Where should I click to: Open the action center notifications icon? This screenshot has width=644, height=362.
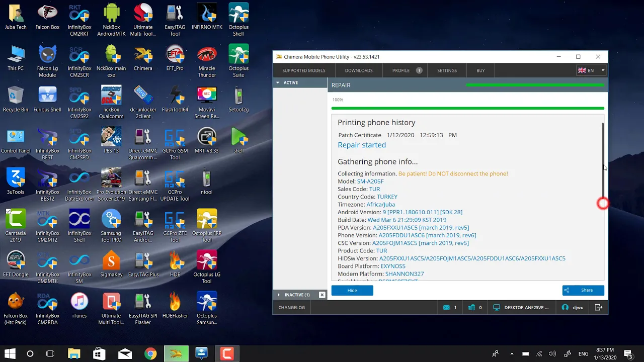coord(627,354)
